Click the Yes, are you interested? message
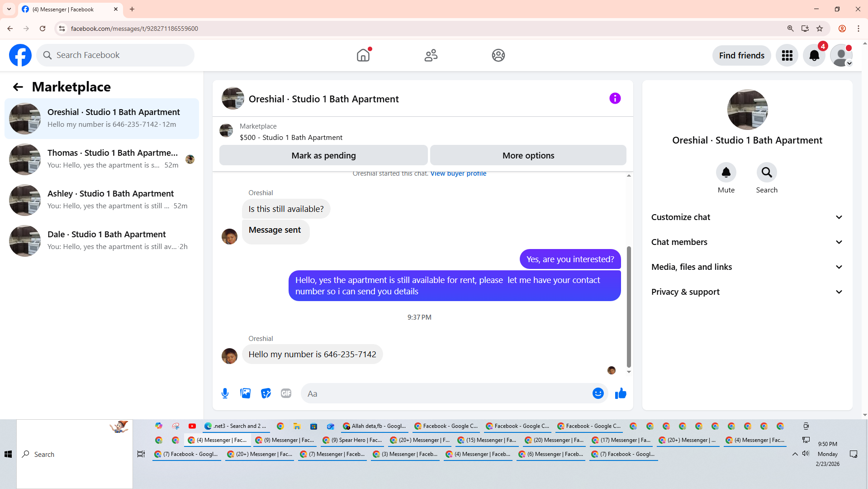This screenshot has height=489, width=868. (570, 259)
